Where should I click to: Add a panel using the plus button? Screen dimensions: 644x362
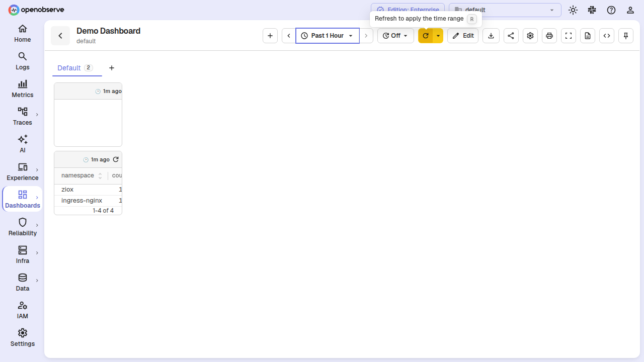coord(270,36)
